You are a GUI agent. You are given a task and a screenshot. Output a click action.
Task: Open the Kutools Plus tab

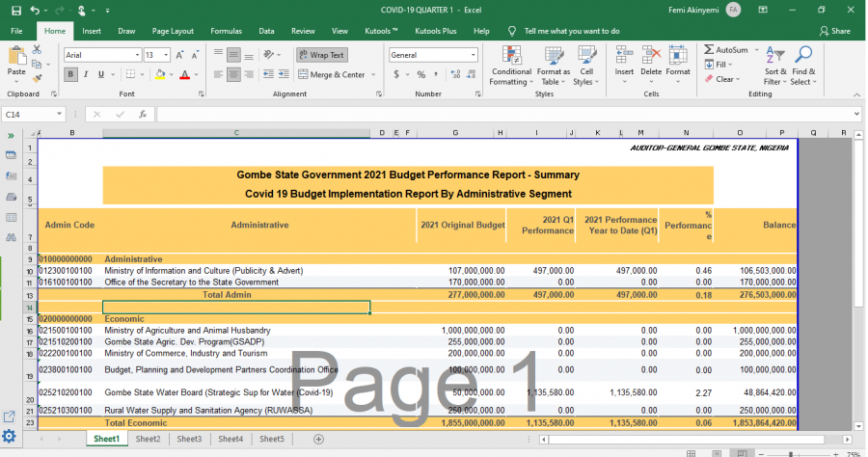pyautogui.click(x=436, y=31)
